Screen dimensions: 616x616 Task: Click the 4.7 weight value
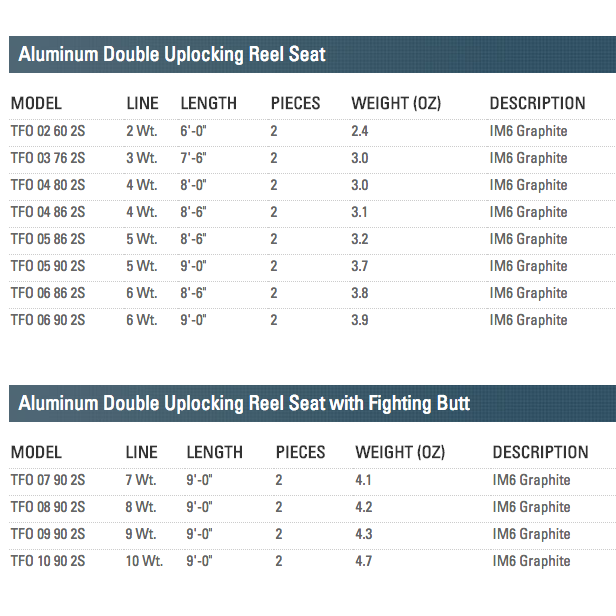click(363, 561)
